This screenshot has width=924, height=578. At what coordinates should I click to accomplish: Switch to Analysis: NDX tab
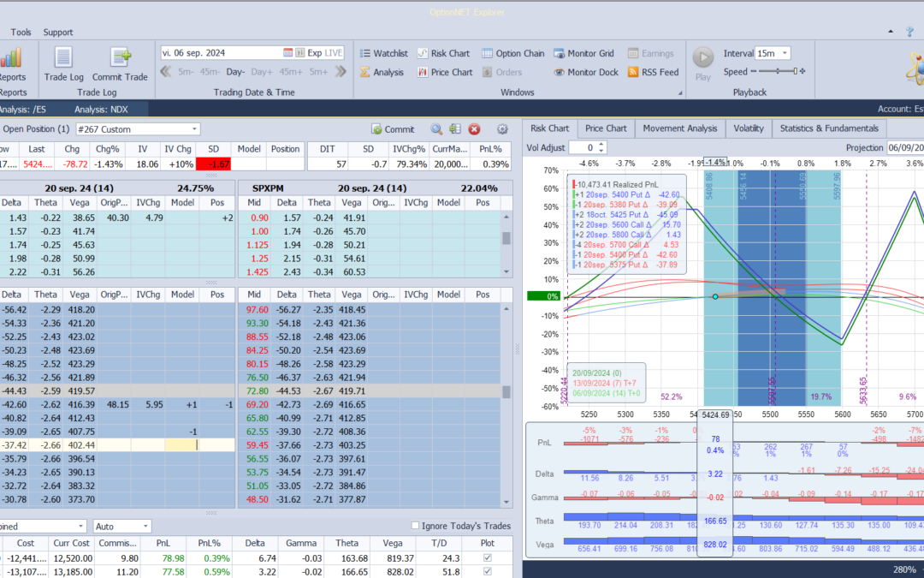tap(101, 109)
